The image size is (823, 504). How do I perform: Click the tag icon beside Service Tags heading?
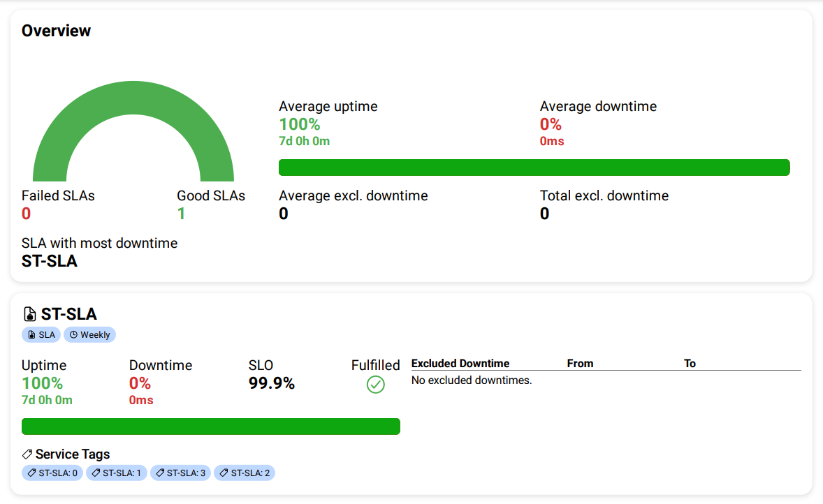coord(27,454)
